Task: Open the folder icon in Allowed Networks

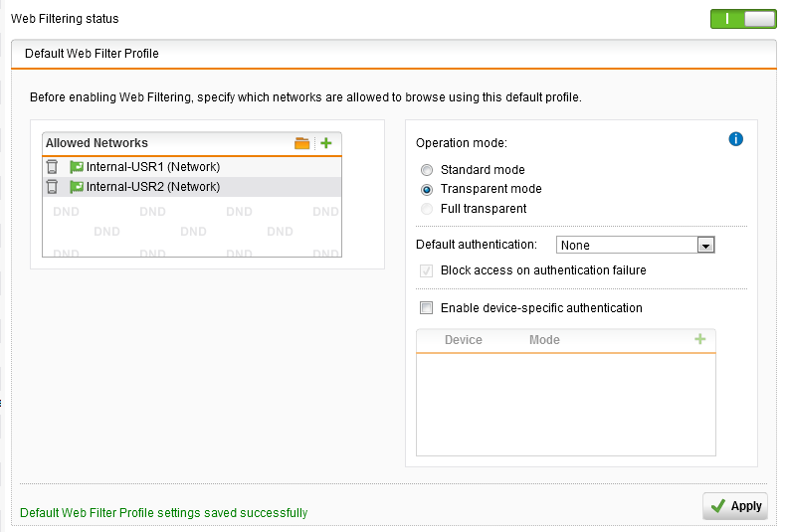Action: 302,143
